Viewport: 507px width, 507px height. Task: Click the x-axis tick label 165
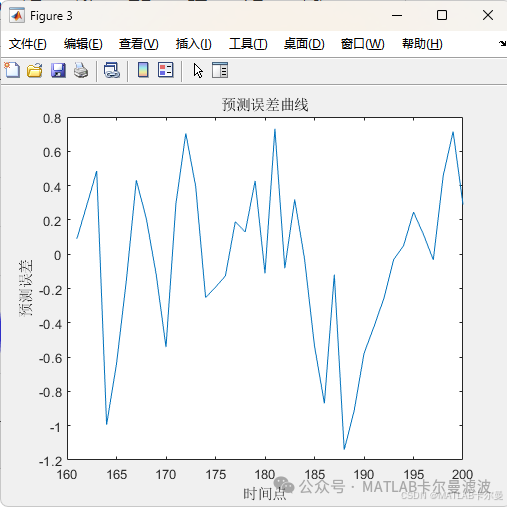(x=117, y=475)
